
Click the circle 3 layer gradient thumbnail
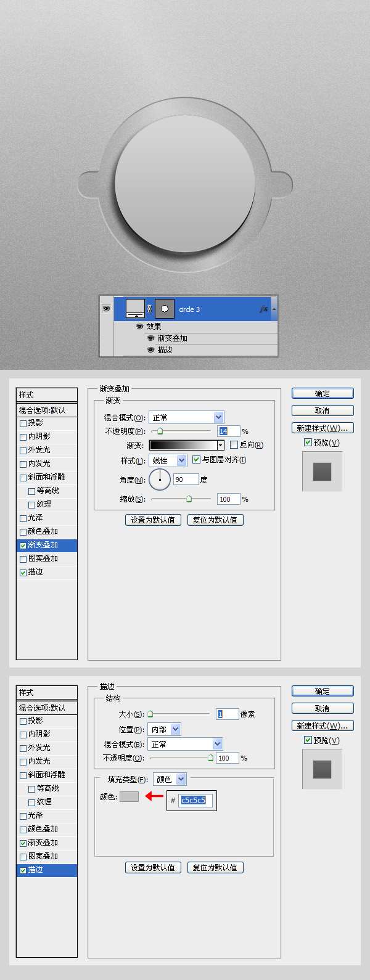pyautogui.click(x=135, y=308)
